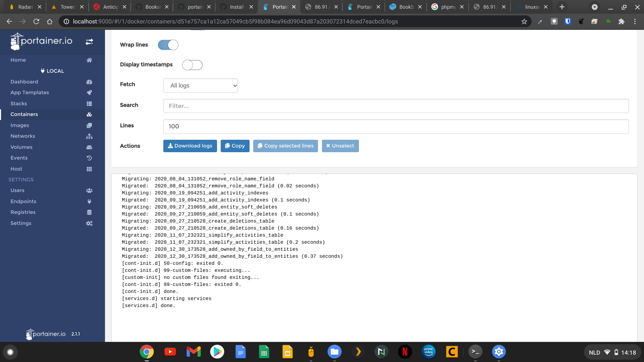Click the Unselect button

point(340,146)
